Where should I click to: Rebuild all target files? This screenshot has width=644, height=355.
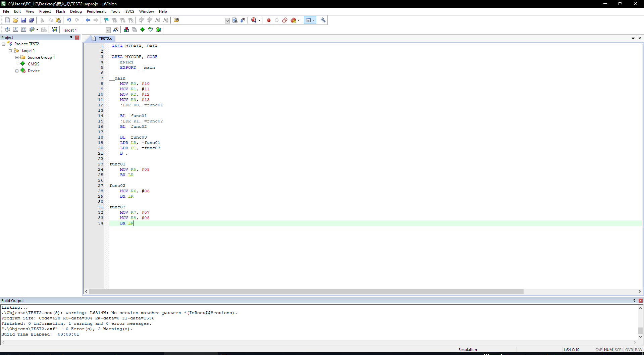pyautogui.click(x=23, y=30)
